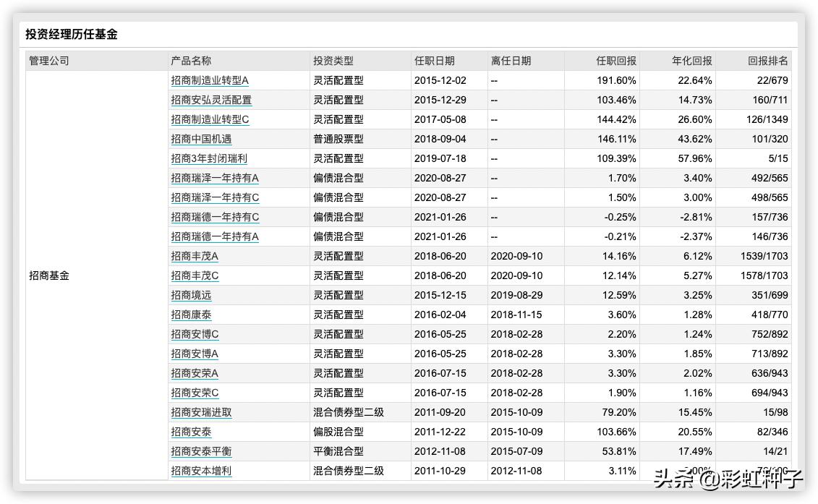Open the 招商瑞德一年持有C fund link

(214, 217)
